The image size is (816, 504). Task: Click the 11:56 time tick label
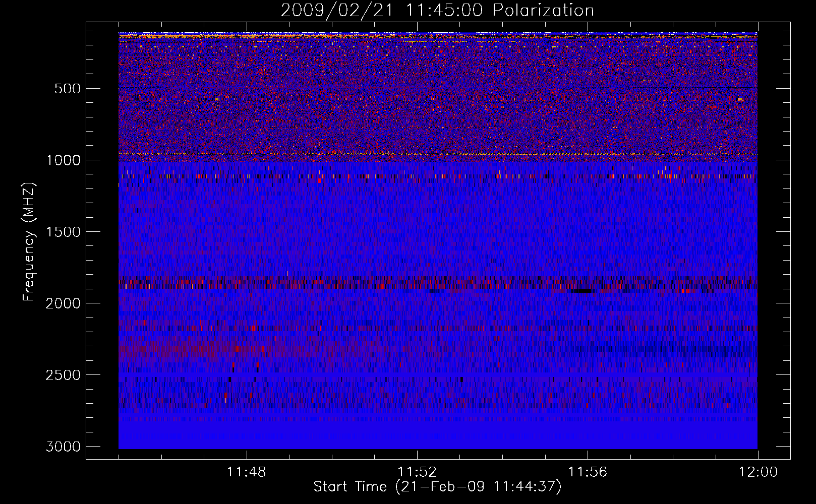tap(588, 472)
